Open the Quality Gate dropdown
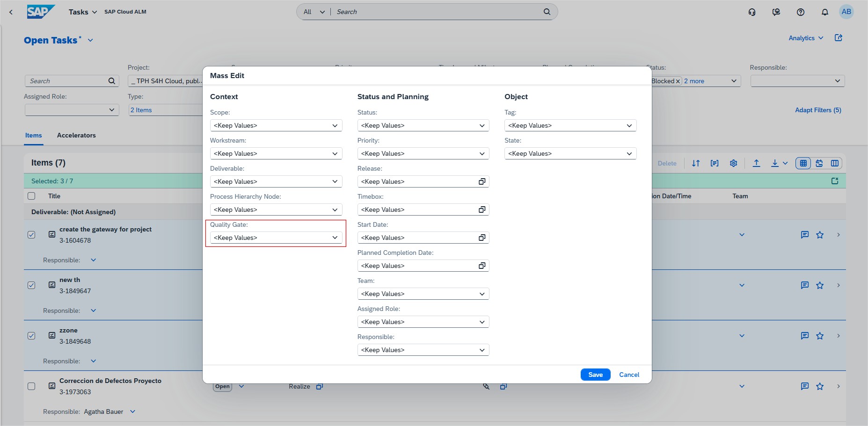The width and height of the screenshot is (868, 426). point(276,238)
